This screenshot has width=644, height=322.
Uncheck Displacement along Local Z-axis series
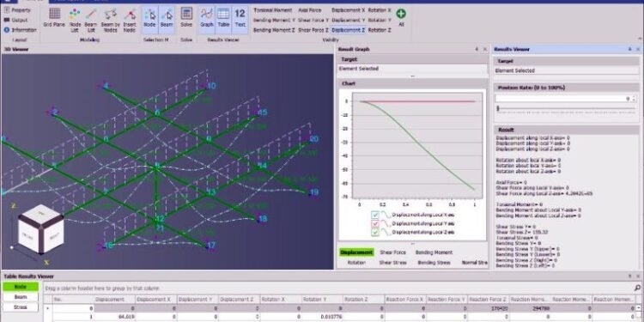click(375, 232)
